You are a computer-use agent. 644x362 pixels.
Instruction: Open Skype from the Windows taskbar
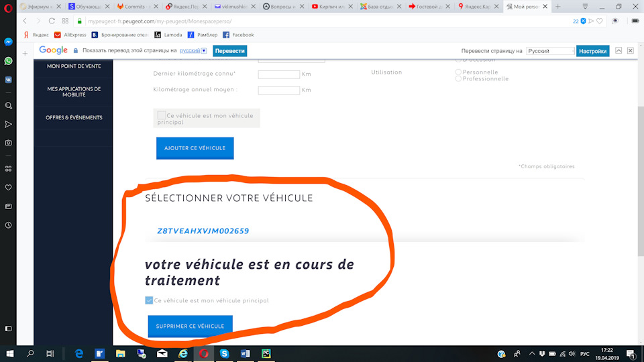click(224, 353)
